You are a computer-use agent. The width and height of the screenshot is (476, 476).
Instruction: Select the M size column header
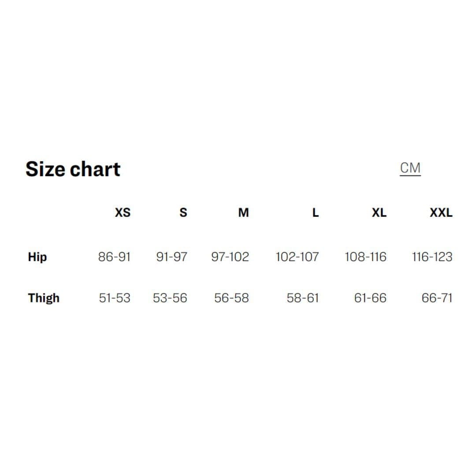(x=243, y=213)
